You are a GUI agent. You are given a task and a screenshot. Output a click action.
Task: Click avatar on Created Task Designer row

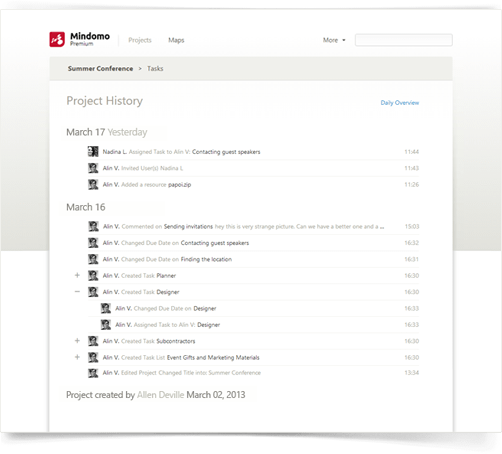click(x=93, y=291)
